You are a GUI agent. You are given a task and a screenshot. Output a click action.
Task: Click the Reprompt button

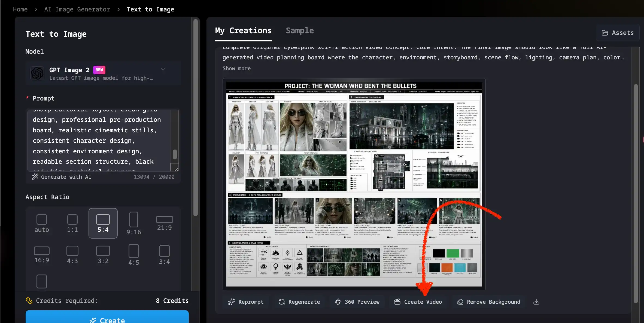pos(246,302)
